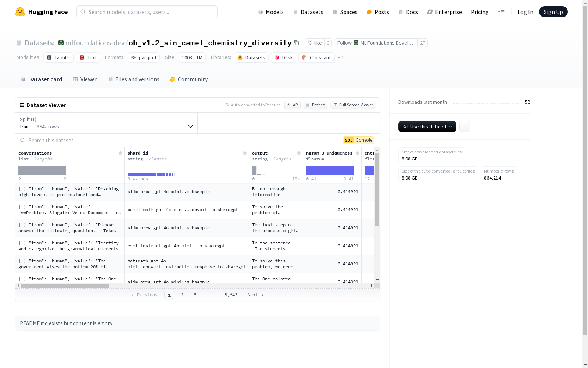Image resolution: width=588 pixels, height=368 pixels.
Task: Click the table's horizontal scrollbar
Action: pyautogui.click(x=65, y=286)
